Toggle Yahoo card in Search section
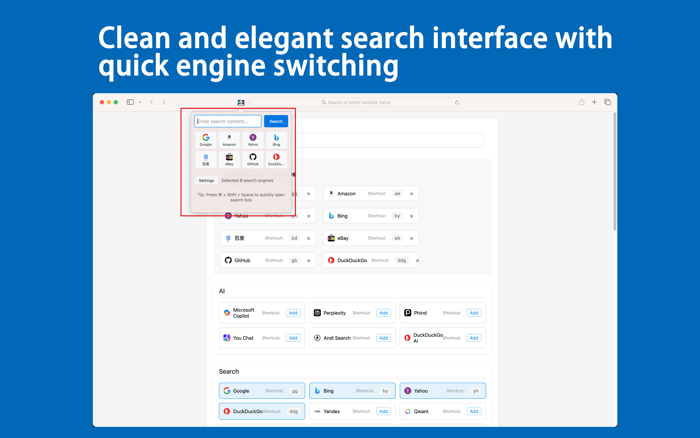Image resolution: width=700 pixels, height=438 pixels. pyautogui.click(x=443, y=391)
